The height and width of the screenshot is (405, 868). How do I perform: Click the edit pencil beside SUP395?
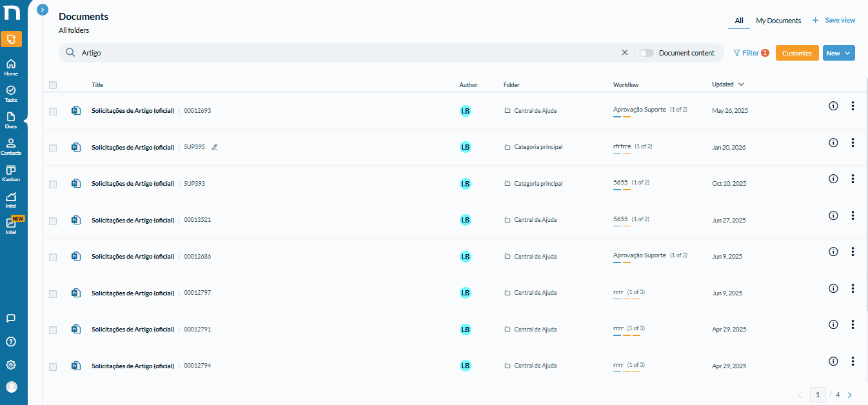point(215,147)
